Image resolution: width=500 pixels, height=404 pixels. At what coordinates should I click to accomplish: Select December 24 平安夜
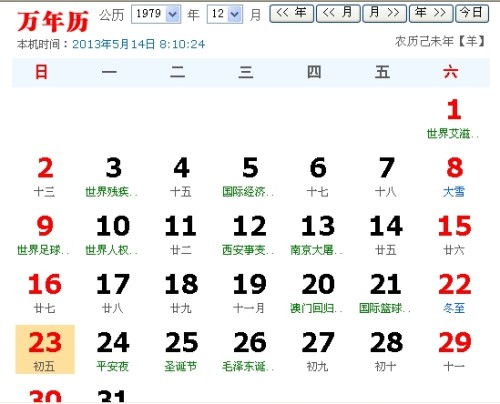(x=113, y=352)
